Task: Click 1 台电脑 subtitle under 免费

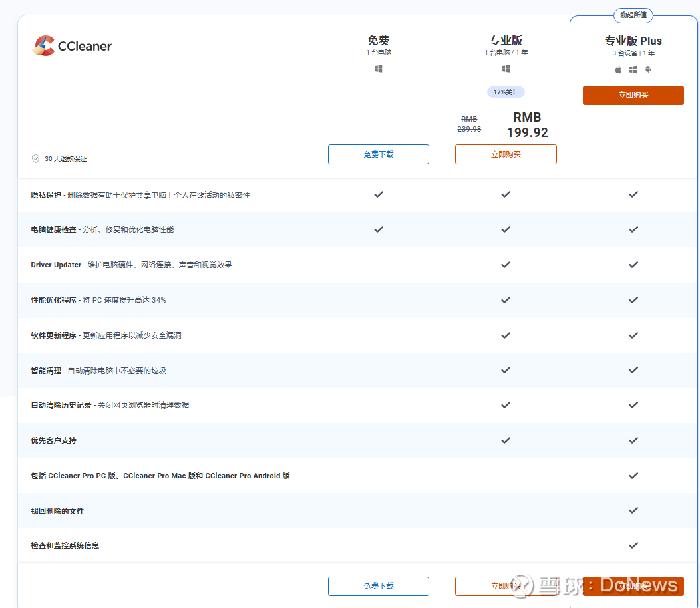Action: tap(379, 53)
